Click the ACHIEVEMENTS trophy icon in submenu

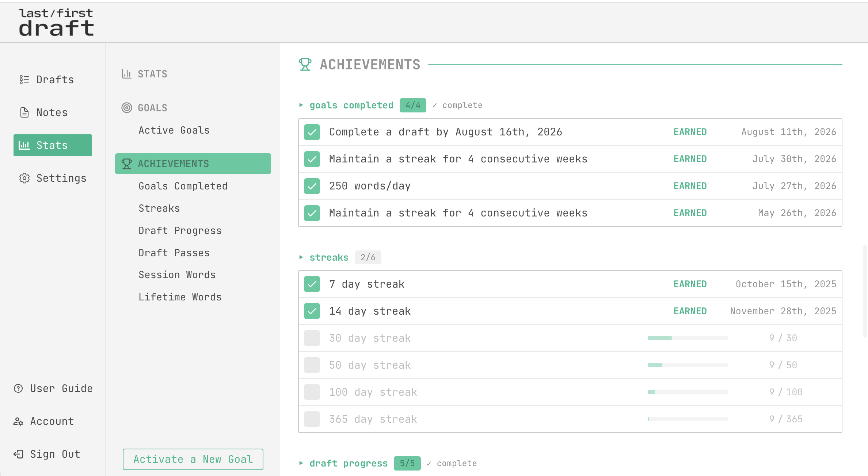click(126, 164)
